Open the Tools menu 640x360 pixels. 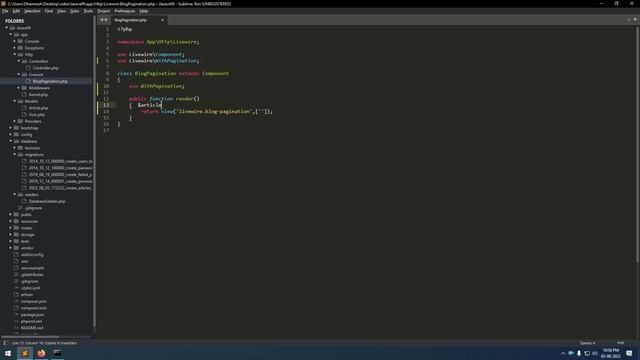(88, 11)
